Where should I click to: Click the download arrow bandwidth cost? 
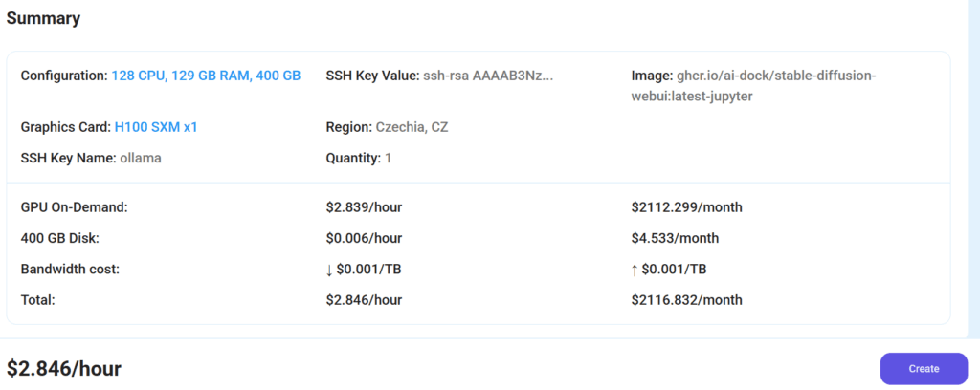pyautogui.click(x=364, y=270)
